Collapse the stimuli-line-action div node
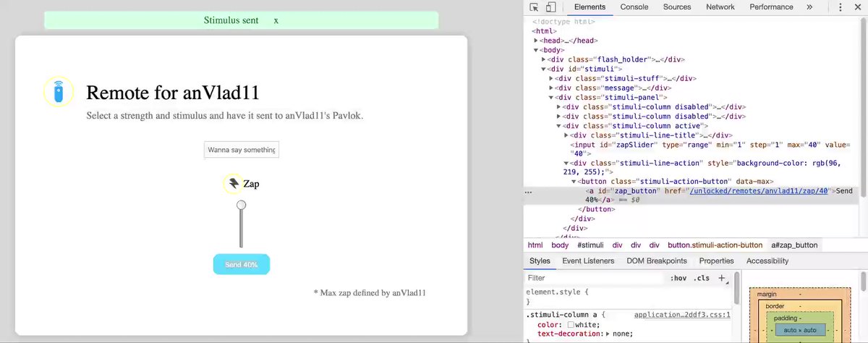The image size is (868, 343). 566,163
